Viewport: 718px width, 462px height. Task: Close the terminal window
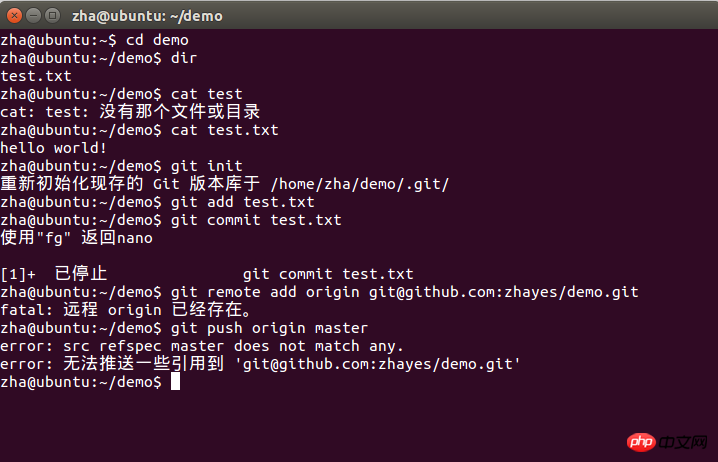(x=15, y=16)
